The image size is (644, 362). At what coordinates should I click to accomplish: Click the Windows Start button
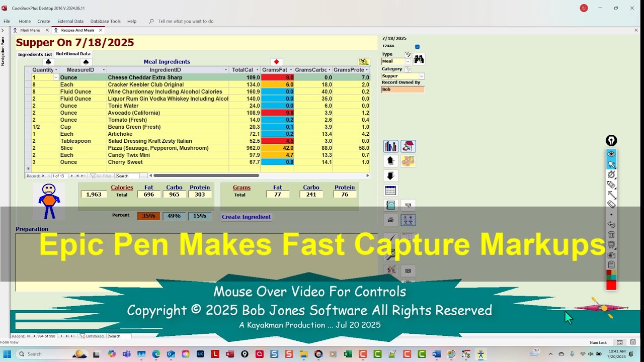(x=7, y=354)
